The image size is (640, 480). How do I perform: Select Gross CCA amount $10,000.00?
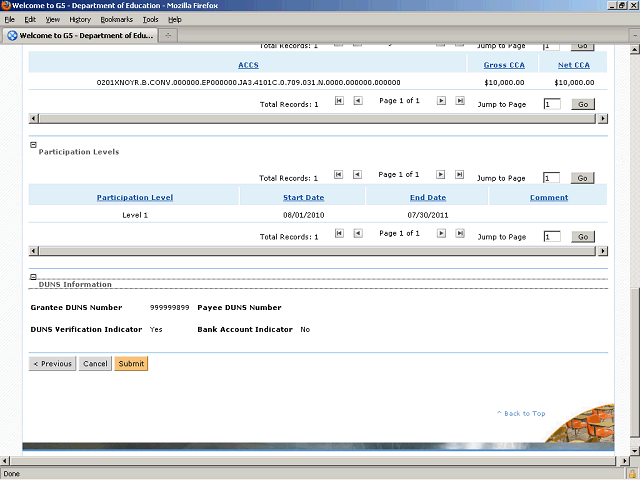504,83
